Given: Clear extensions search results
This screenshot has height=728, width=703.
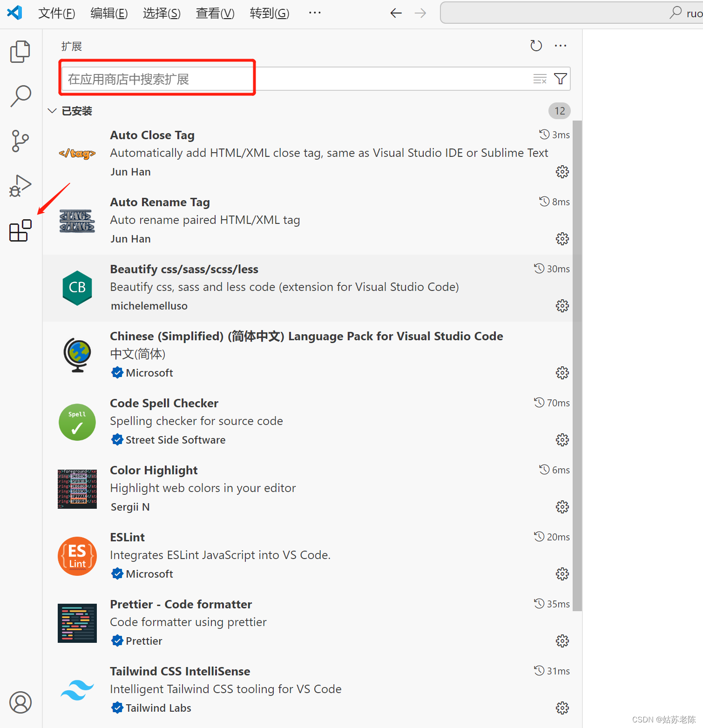Looking at the screenshot, I should (540, 79).
